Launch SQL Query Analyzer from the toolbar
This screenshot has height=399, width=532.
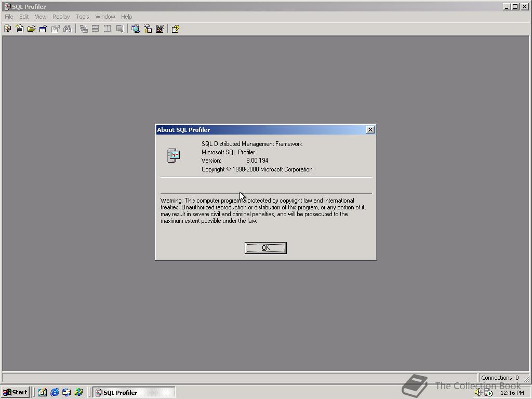pyautogui.click(x=136, y=29)
